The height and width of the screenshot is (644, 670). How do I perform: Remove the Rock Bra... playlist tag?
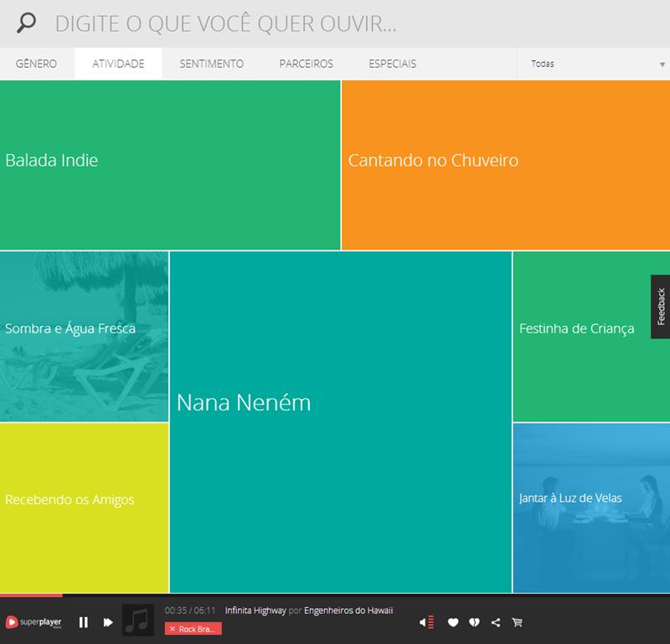pos(173,629)
